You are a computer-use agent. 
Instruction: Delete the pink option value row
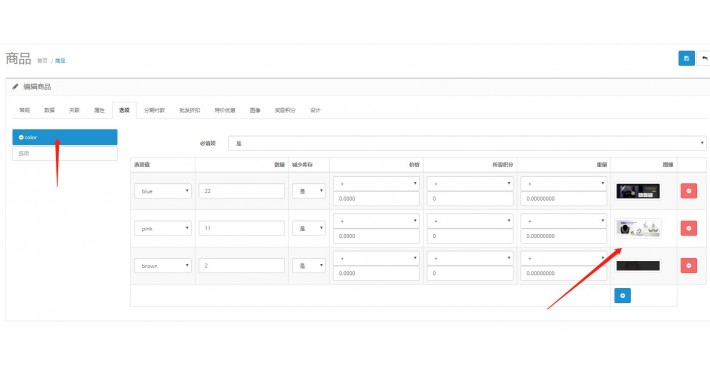tap(689, 228)
